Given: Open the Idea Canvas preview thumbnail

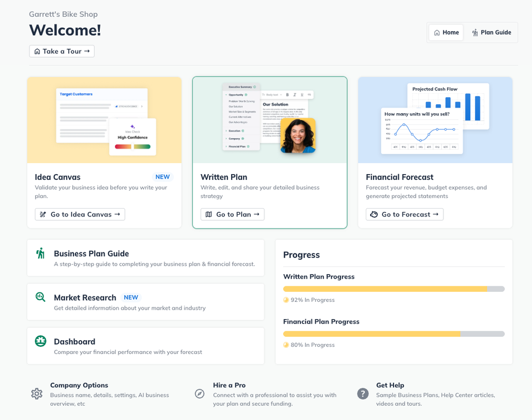Looking at the screenshot, I should click(x=104, y=120).
